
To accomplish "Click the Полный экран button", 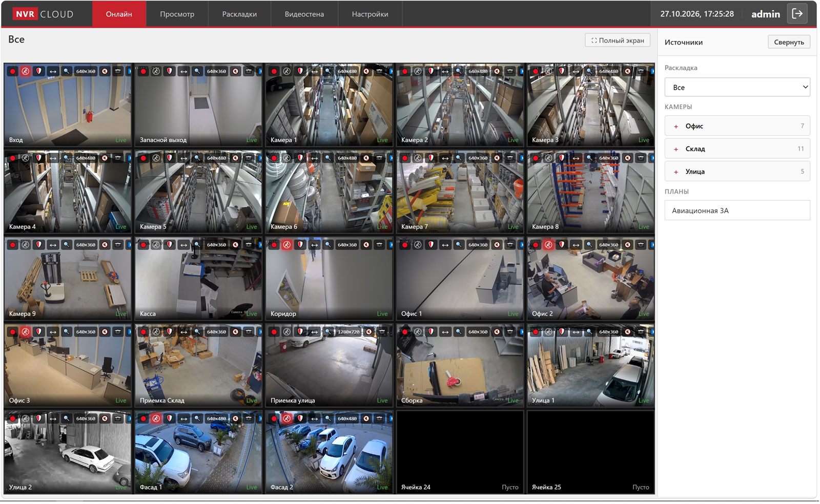I will coord(618,40).
